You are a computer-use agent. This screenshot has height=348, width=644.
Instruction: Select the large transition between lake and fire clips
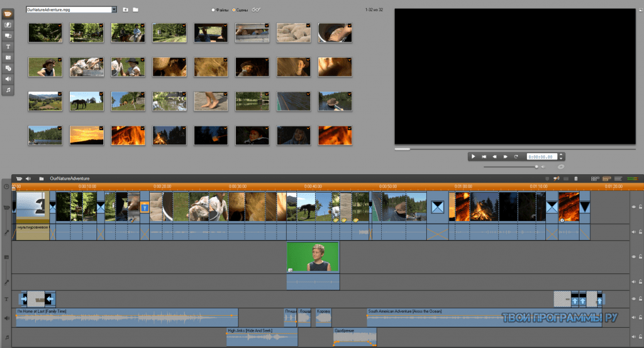(438, 207)
